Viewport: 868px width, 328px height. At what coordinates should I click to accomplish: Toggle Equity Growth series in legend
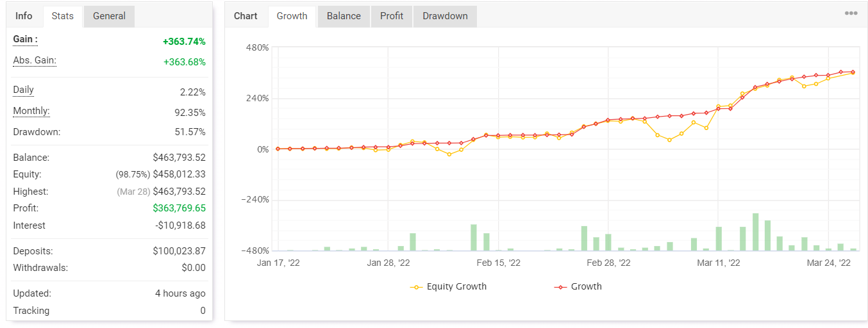pyautogui.click(x=456, y=286)
